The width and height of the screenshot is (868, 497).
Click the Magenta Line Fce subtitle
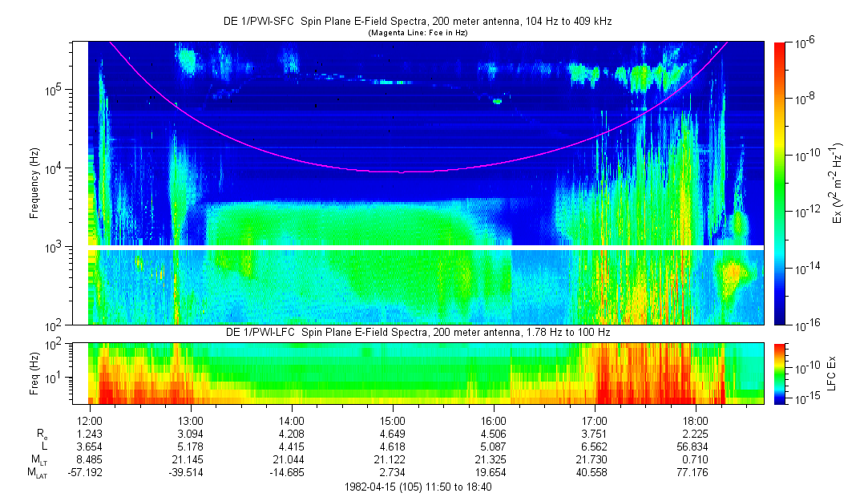pyautogui.click(x=417, y=33)
